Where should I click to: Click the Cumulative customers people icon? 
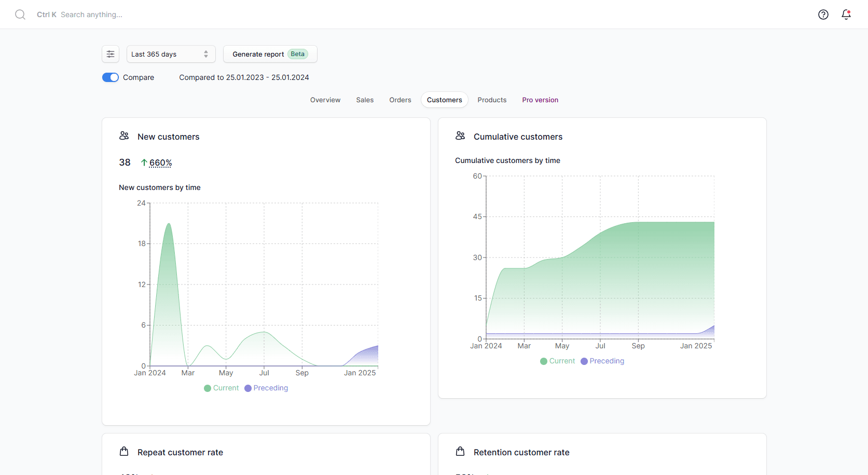[460, 136]
